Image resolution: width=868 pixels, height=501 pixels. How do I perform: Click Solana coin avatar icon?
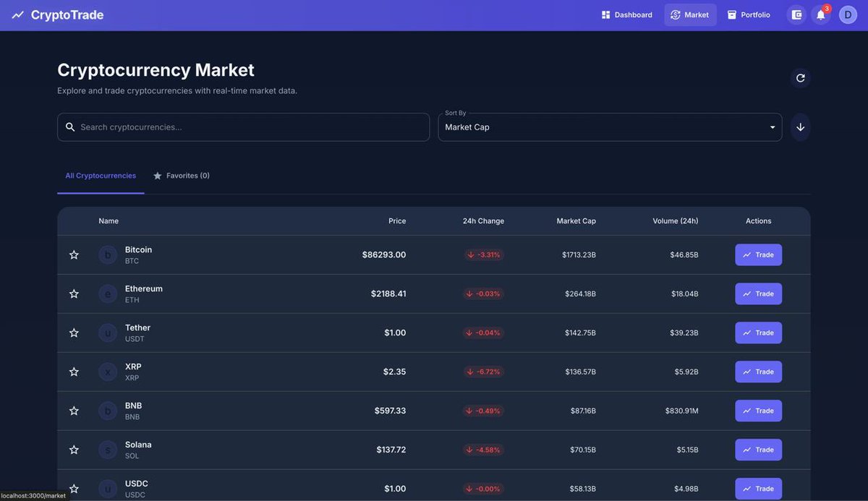click(x=108, y=450)
